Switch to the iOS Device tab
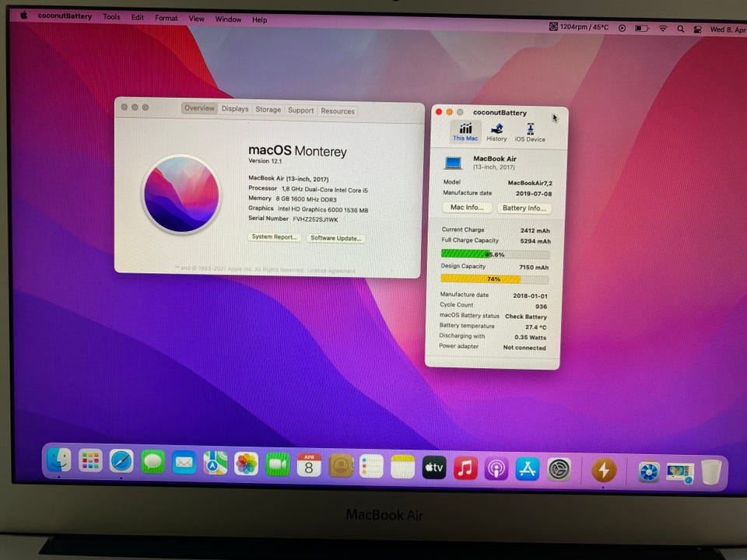 [x=530, y=132]
